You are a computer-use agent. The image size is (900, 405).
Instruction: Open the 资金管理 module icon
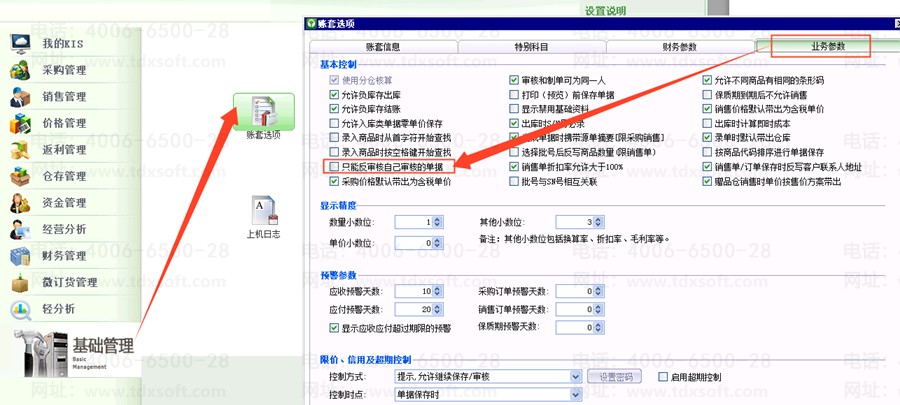click(x=21, y=202)
